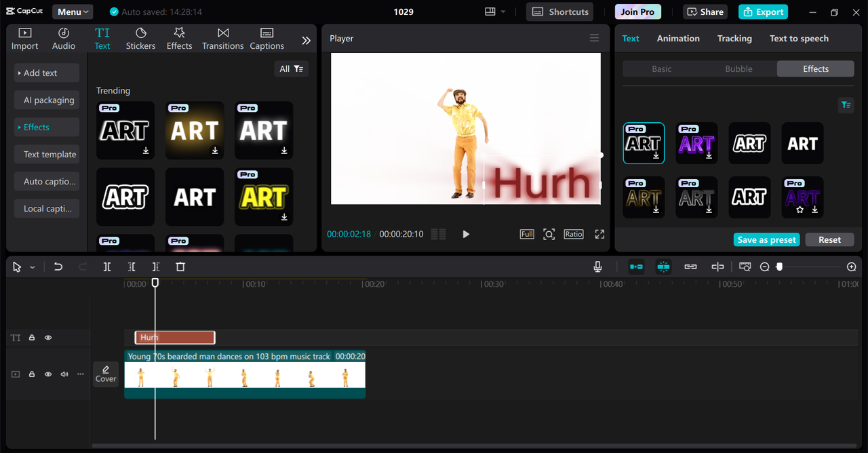Adjust the timeline zoom slider

pos(779,267)
